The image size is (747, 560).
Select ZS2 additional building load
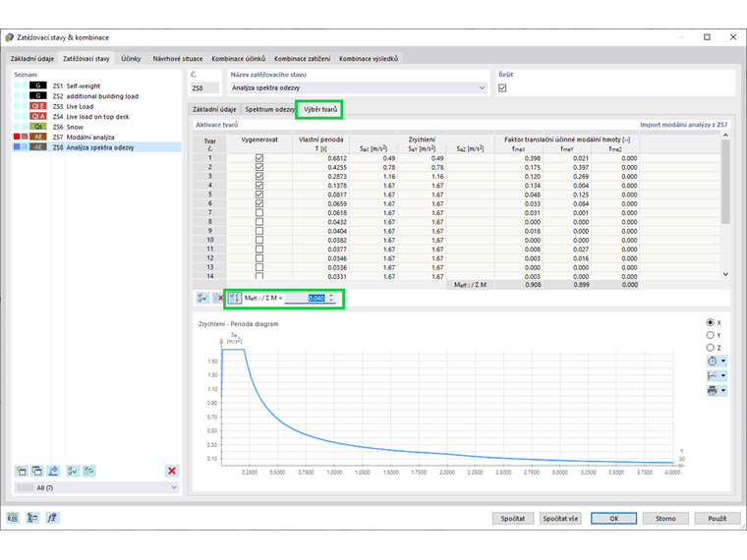tap(95, 96)
